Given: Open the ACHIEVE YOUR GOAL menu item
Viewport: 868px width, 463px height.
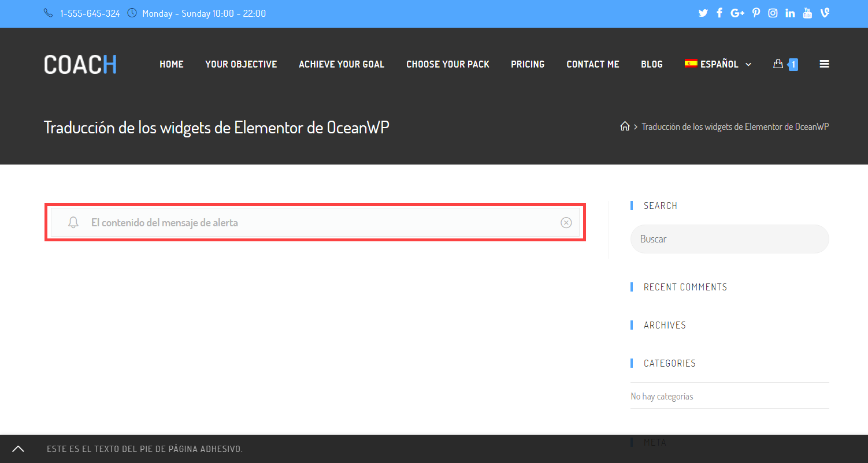Looking at the screenshot, I should (x=342, y=64).
